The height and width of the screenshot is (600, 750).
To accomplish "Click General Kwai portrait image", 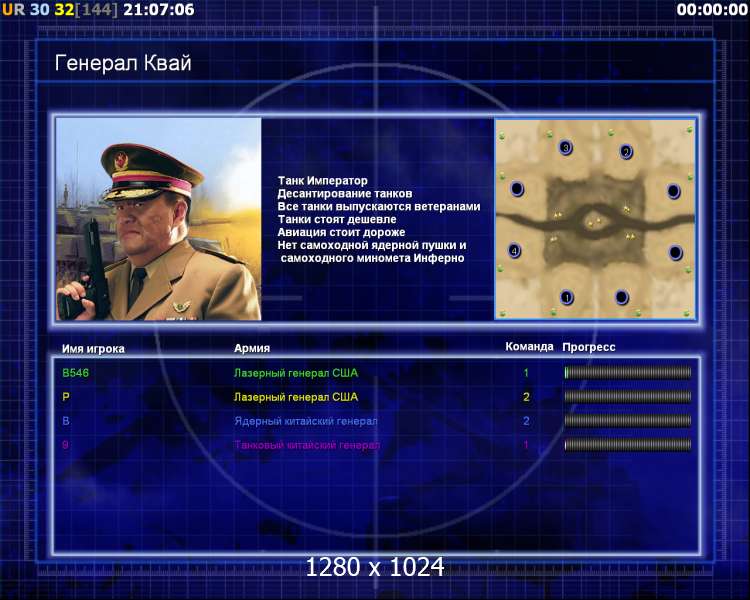I will tap(159, 219).
